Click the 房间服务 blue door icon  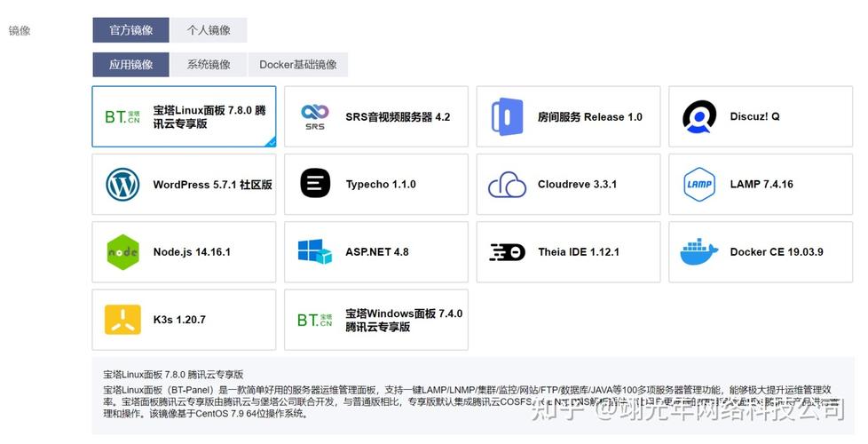507,117
